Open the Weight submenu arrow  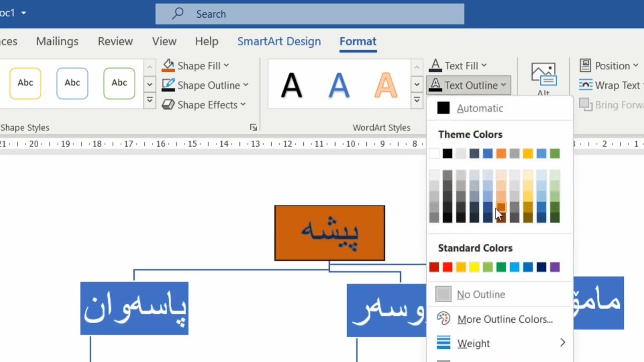(x=562, y=343)
